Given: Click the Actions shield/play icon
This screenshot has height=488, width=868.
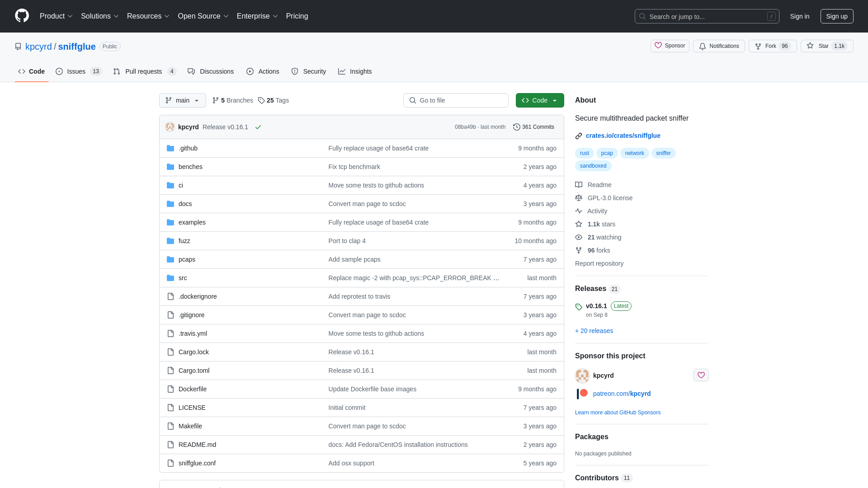Looking at the screenshot, I should click(250, 71).
